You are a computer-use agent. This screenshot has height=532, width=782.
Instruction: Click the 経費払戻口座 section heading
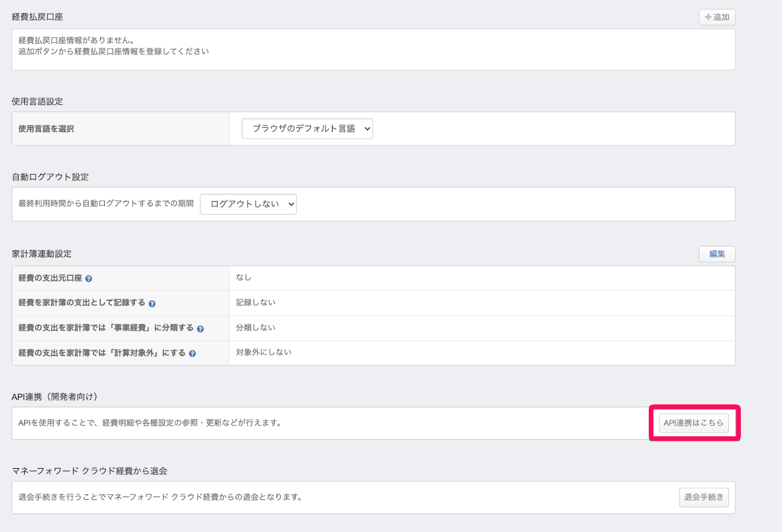38,17
